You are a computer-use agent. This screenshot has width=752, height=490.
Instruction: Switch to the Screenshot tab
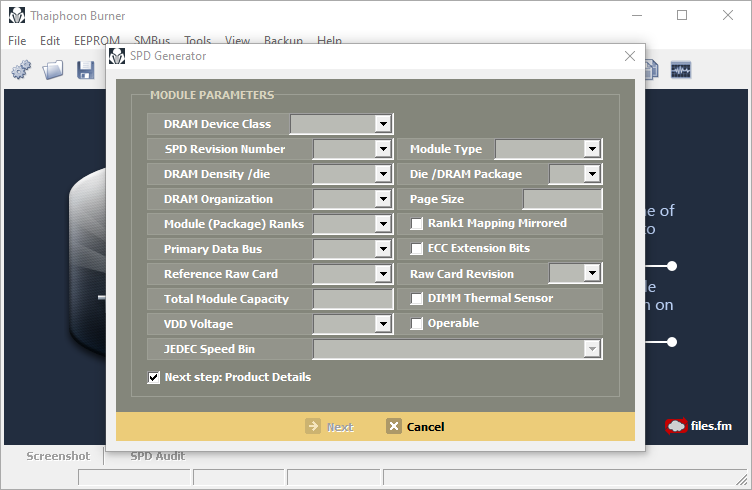tap(58, 456)
